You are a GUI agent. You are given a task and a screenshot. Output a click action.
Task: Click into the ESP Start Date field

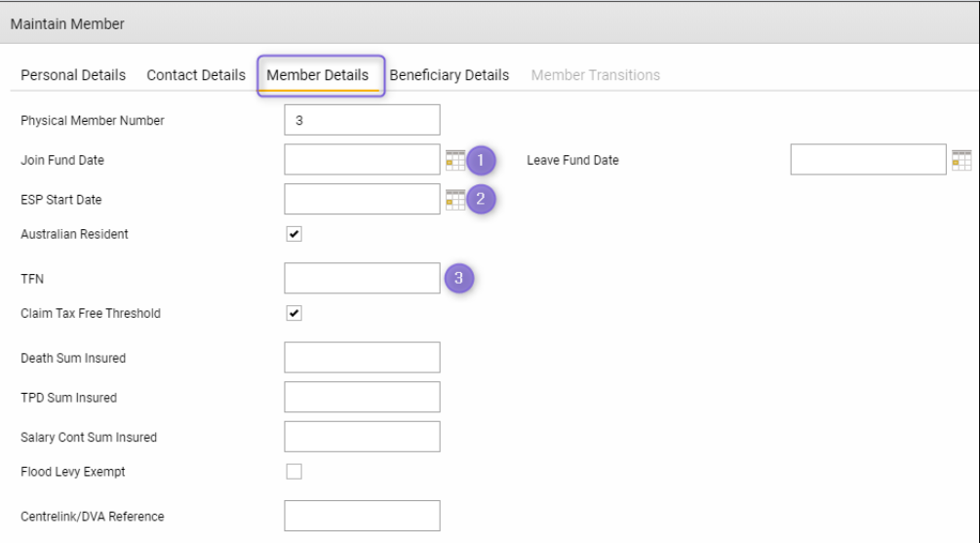[x=362, y=199]
